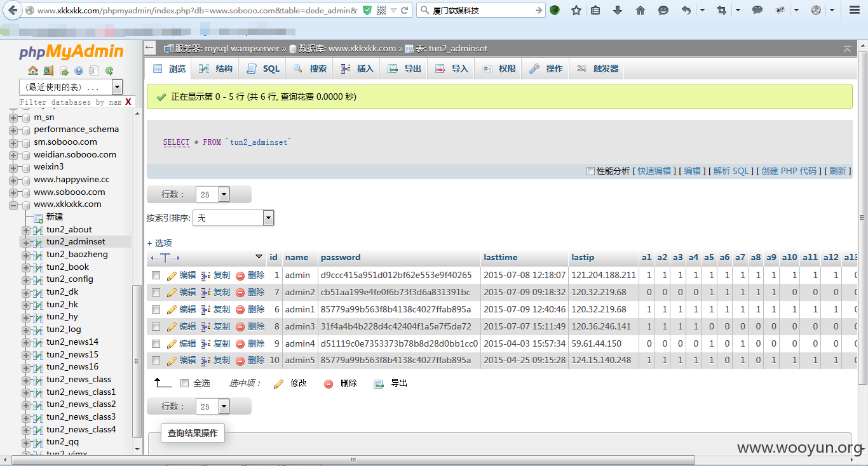868x466 pixels.
Task: Click the browser back arrow button
Action: (12, 10)
